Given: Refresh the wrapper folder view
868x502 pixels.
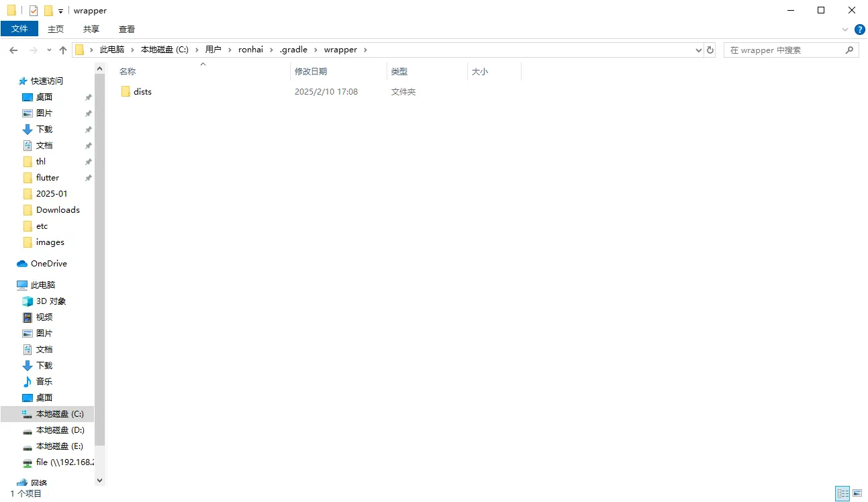Looking at the screenshot, I should (710, 50).
